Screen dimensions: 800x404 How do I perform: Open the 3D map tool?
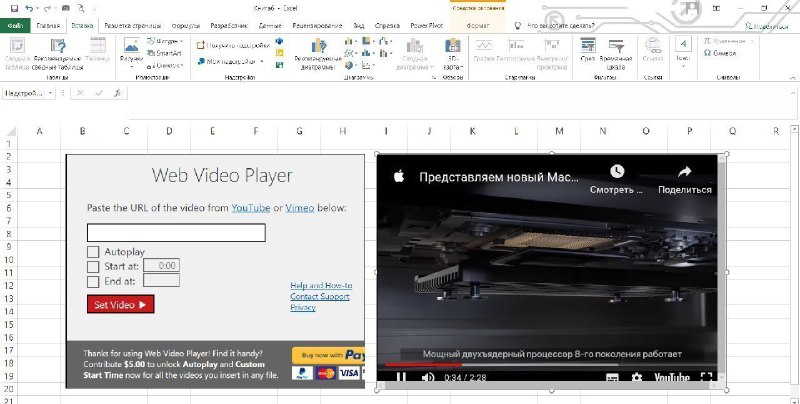click(x=453, y=54)
